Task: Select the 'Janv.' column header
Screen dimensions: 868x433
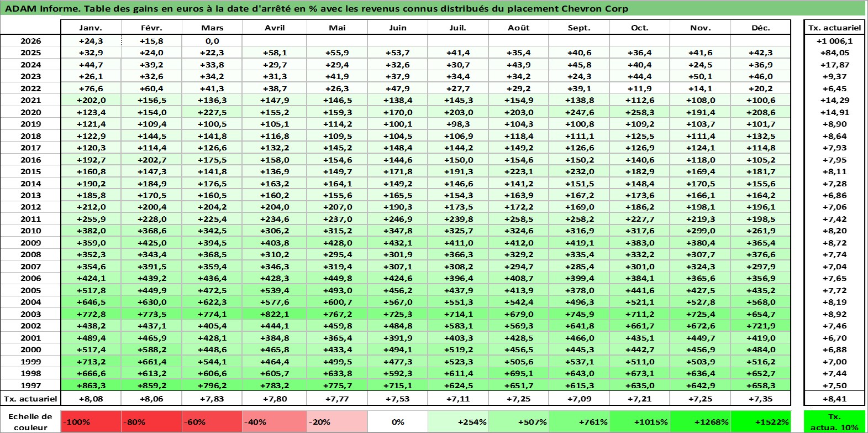Action: point(91,28)
